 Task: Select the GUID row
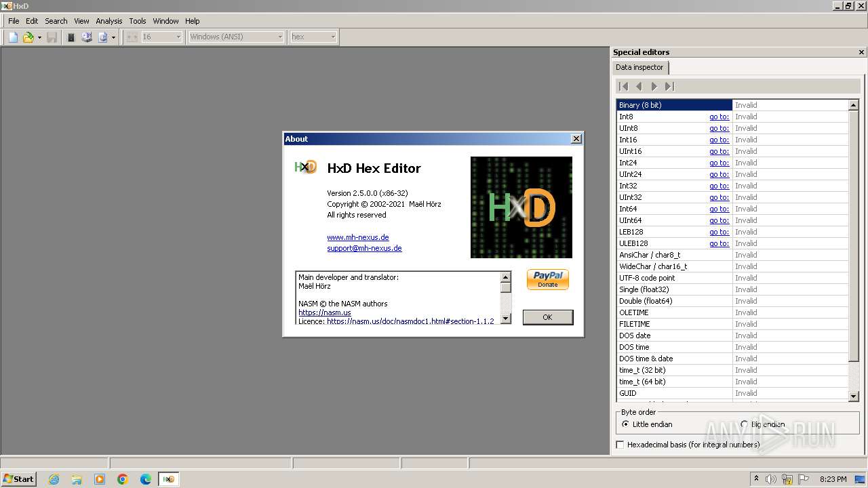click(x=732, y=393)
